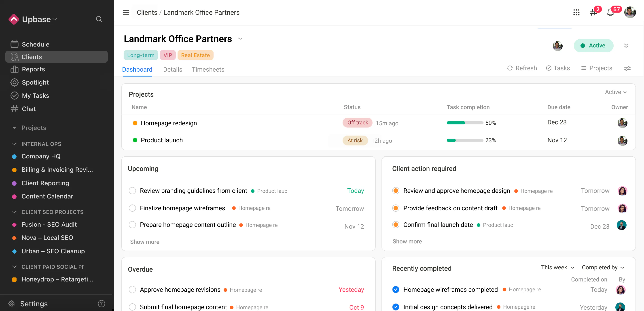Switch to the Details tab
The width and height of the screenshot is (644, 311).
click(172, 69)
